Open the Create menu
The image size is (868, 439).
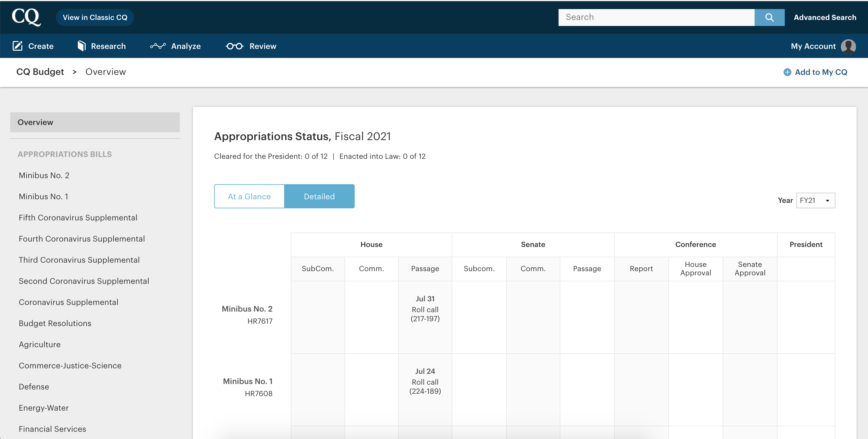[33, 46]
